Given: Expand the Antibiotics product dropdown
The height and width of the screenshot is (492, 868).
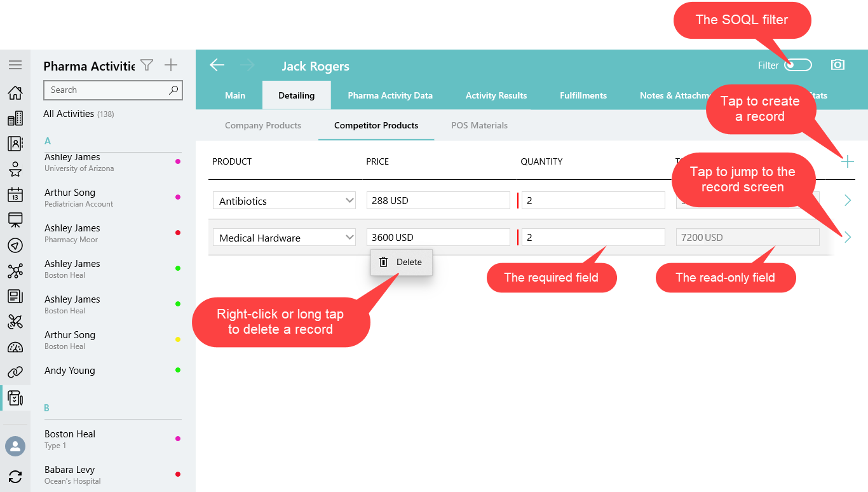Looking at the screenshot, I should pyautogui.click(x=349, y=200).
